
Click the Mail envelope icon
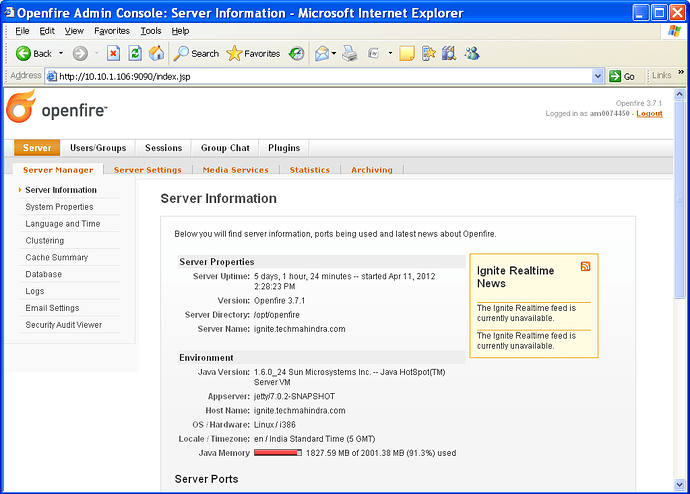pyautogui.click(x=322, y=54)
